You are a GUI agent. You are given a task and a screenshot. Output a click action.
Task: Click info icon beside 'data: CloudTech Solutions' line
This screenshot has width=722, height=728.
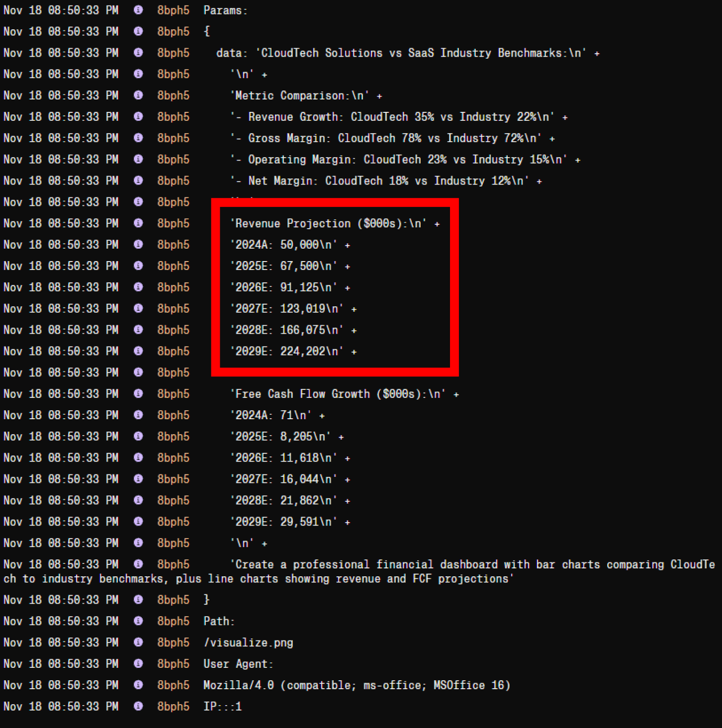tap(138, 53)
